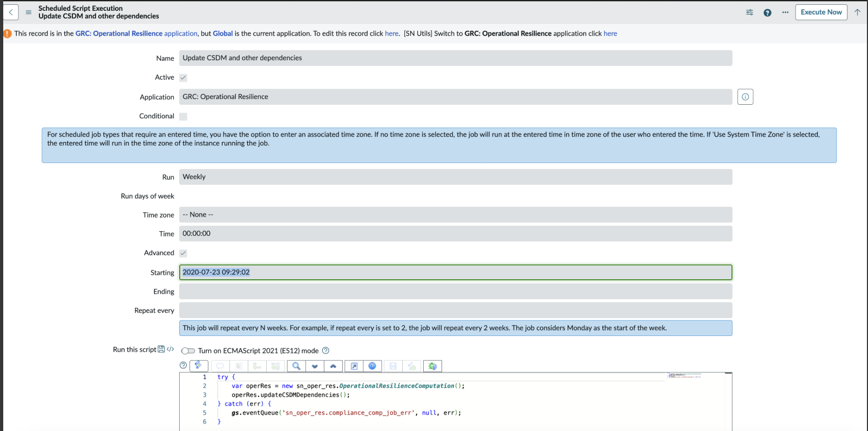Open the form context menu hamburger icon
Viewport: 868px width, 431px height.
point(29,12)
